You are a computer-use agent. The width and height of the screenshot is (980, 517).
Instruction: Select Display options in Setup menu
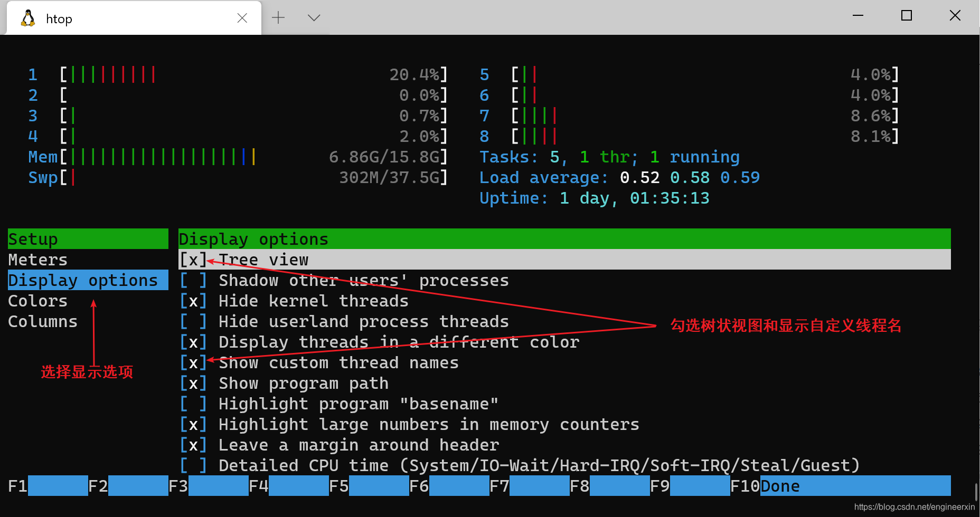pyautogui.click(x=88, y=280)
